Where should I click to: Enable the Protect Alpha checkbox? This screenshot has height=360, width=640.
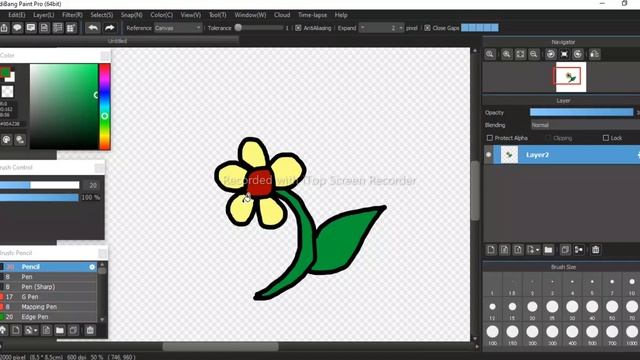(x=490, y=138)
